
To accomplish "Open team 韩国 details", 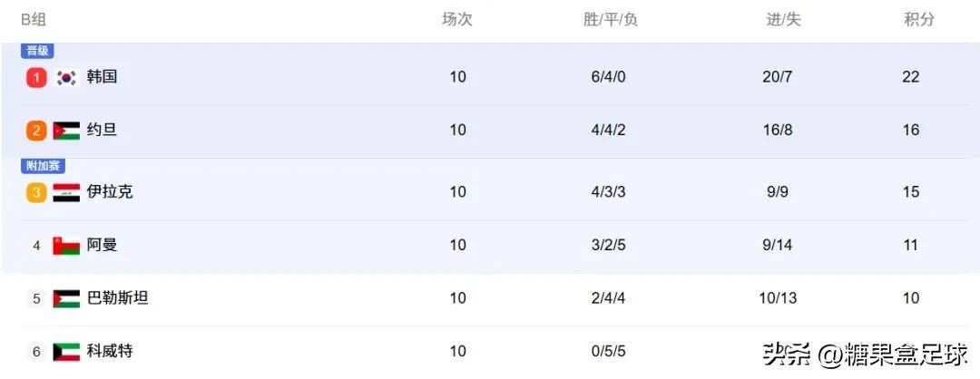I will click(x=102, y=77).
